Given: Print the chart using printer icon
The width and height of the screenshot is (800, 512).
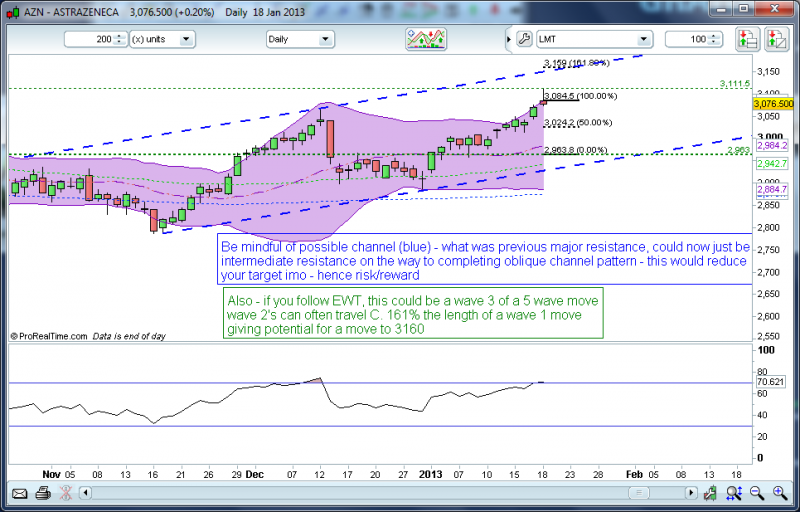Looking at the screenshot, I should click(x=43, y=493).
